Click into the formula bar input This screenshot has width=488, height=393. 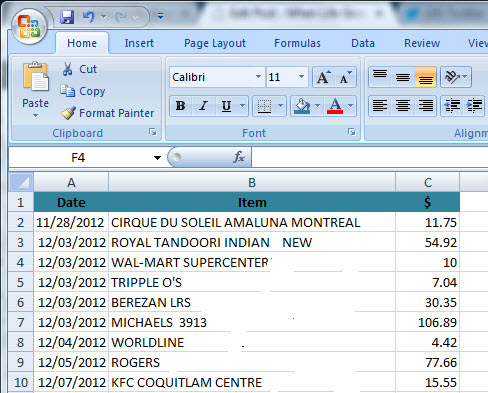pos(370,157)
